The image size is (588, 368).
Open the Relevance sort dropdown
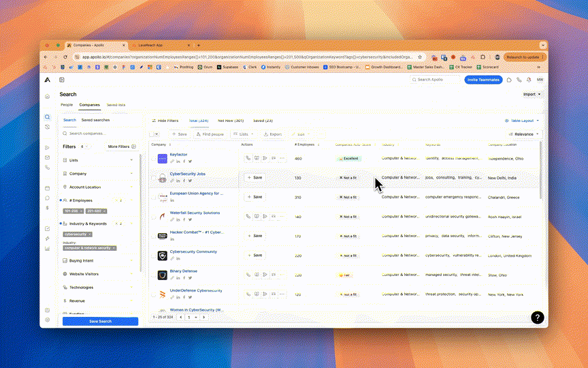(x=523, y=134)
